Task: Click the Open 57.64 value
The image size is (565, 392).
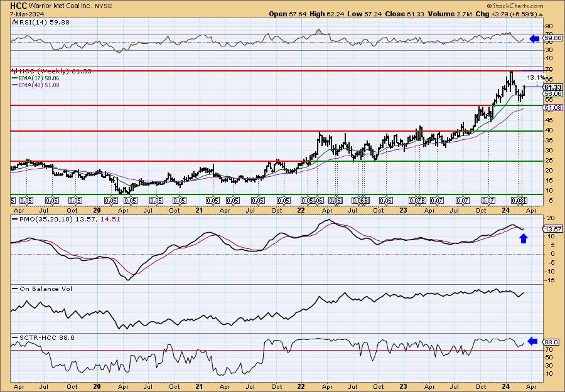Action: click(x=288, y=14)
